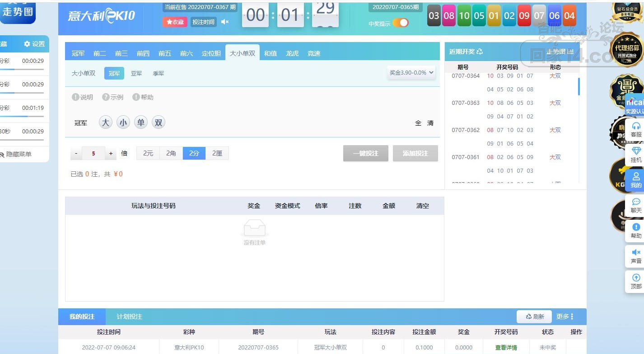The width and height of the screenshot is (644, 354).
Task: Open 聊天 chat bubble icon
Action: (636, 205)
